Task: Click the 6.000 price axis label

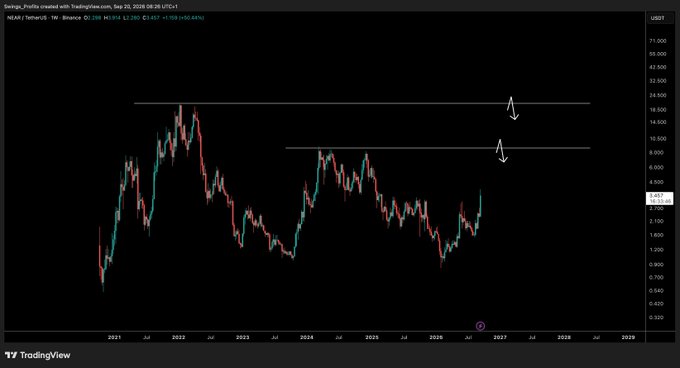Action: 657,167
